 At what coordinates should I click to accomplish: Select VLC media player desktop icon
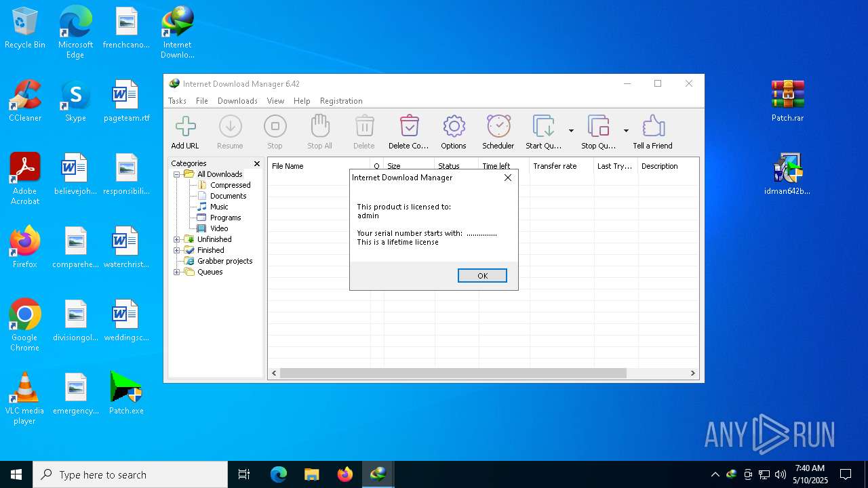coord(25,399)
